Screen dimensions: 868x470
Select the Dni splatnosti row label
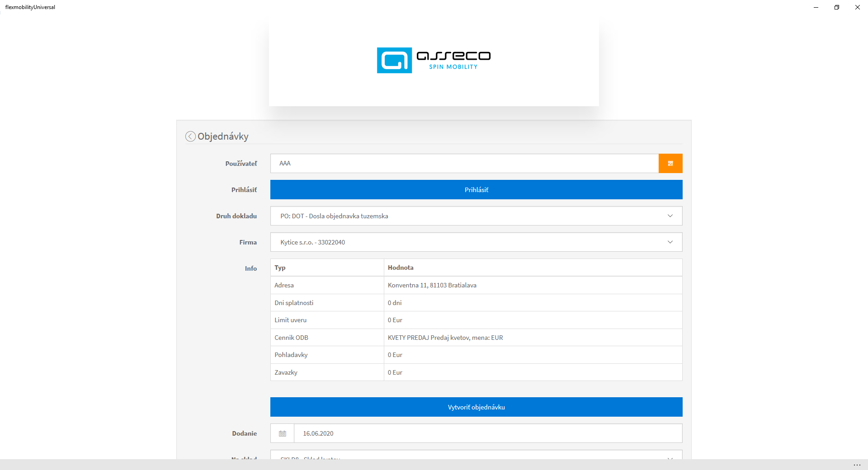pyautogui.click(x=294, y=303)
